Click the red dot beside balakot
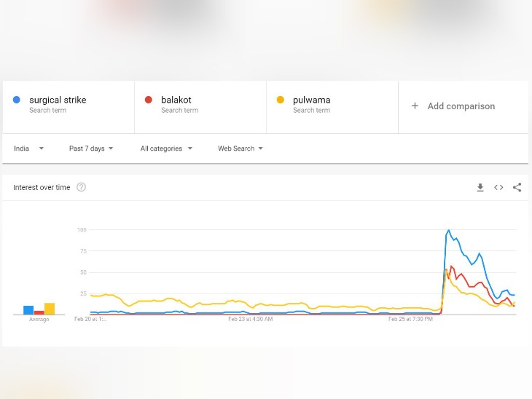532x399 pixels. tap(148, 100)
